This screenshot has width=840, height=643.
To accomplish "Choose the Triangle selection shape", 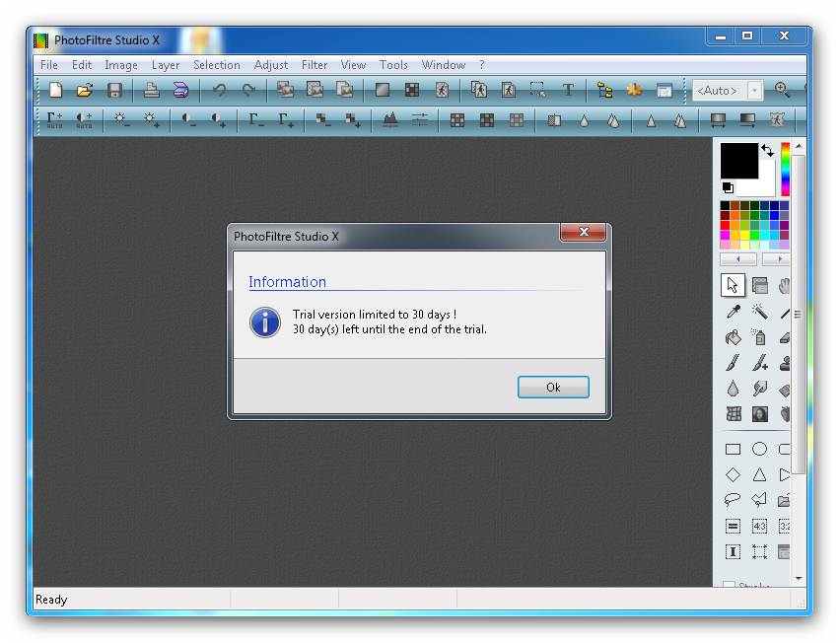I will coord(759,474).
